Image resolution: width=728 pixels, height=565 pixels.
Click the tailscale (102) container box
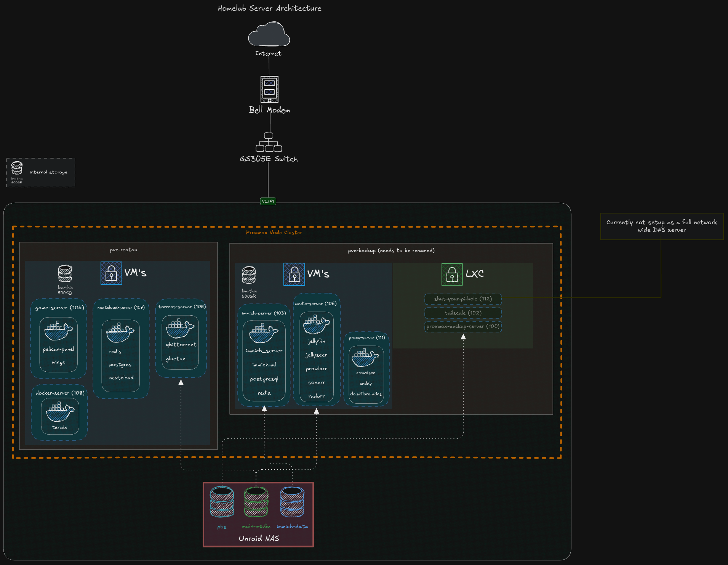click(463, 313)
